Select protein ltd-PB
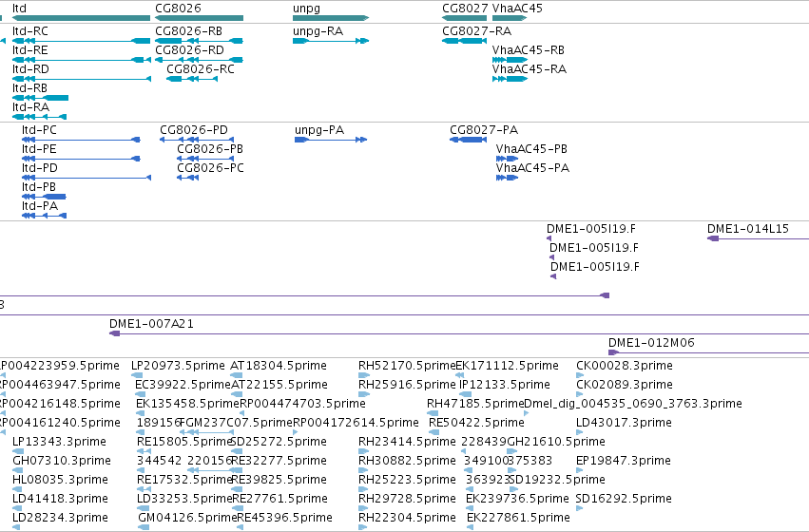This screenshot has width=809, height=532. (39, 187)
